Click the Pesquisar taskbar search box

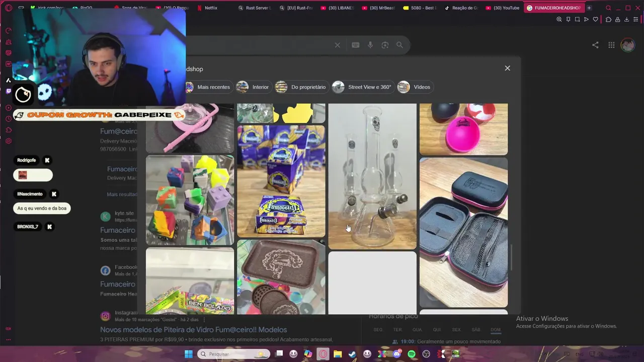[x=233, y=354]
